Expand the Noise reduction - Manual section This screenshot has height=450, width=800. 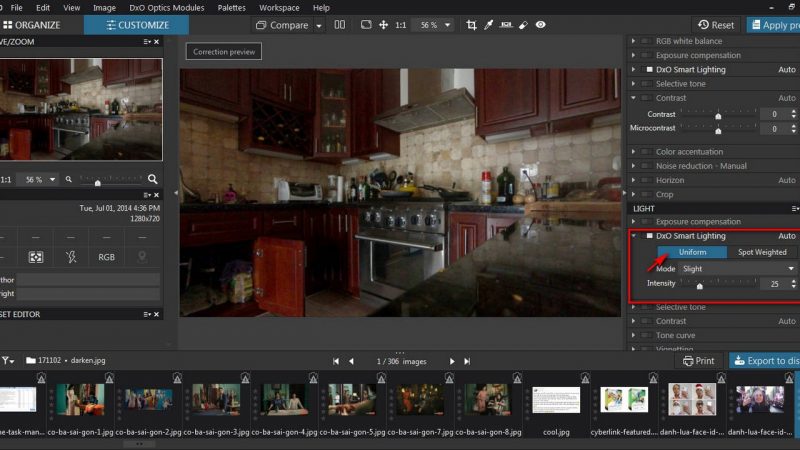(633, 166)
